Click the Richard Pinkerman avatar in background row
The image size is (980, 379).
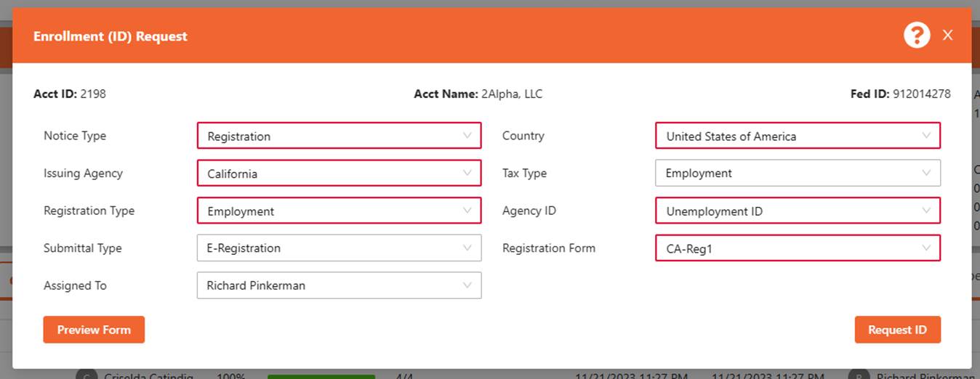pyautogui.click(x=859, y=376)
